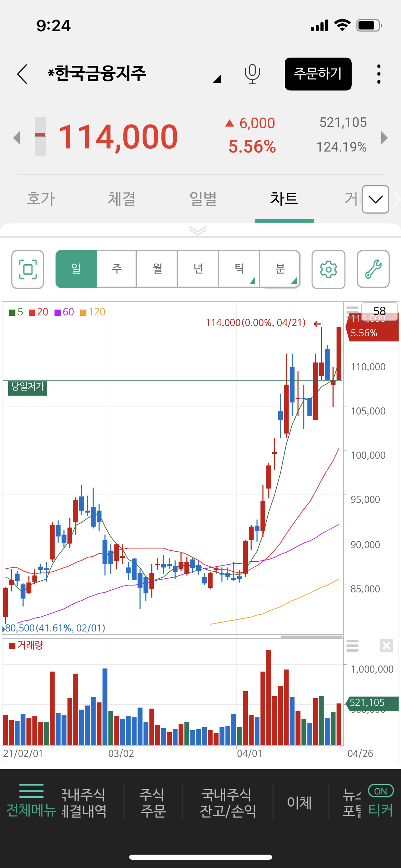
Task: Tap the full-screen chart icon
Action: [x=28, y=269]
